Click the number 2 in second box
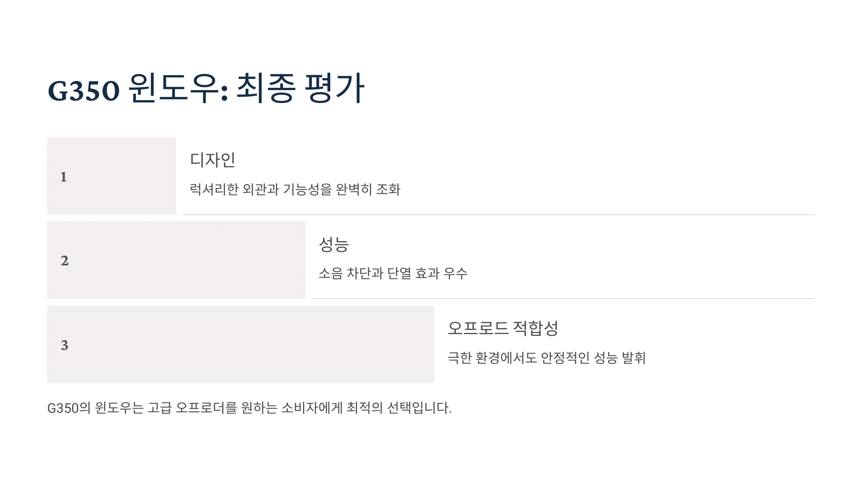 (x=64, y=261)
